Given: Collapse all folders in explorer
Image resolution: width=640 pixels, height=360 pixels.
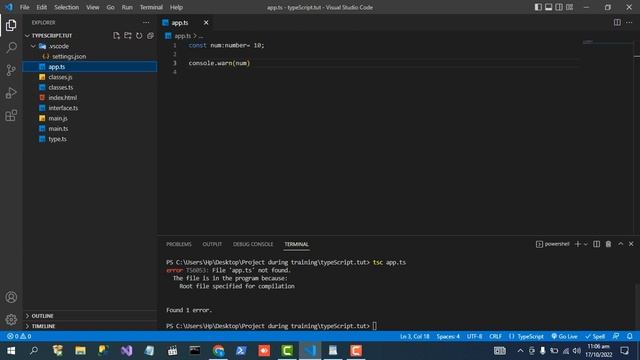Looking at the screenshot, I should pos(151,36).
